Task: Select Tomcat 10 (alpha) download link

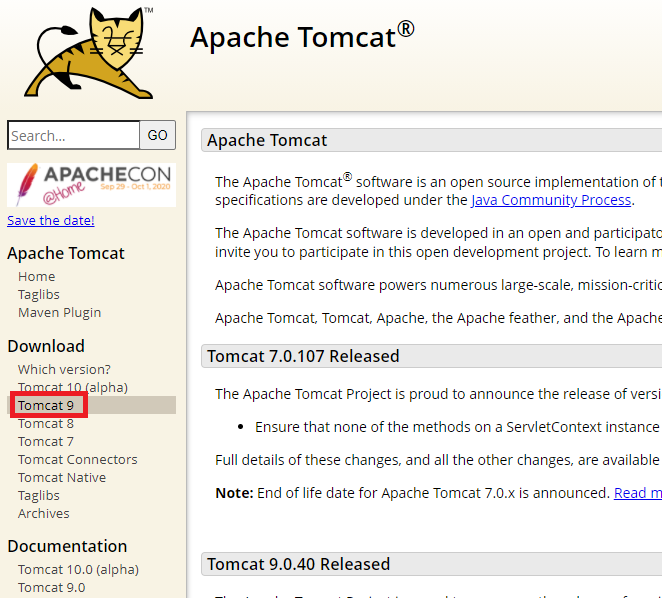Action: [73, 387]
